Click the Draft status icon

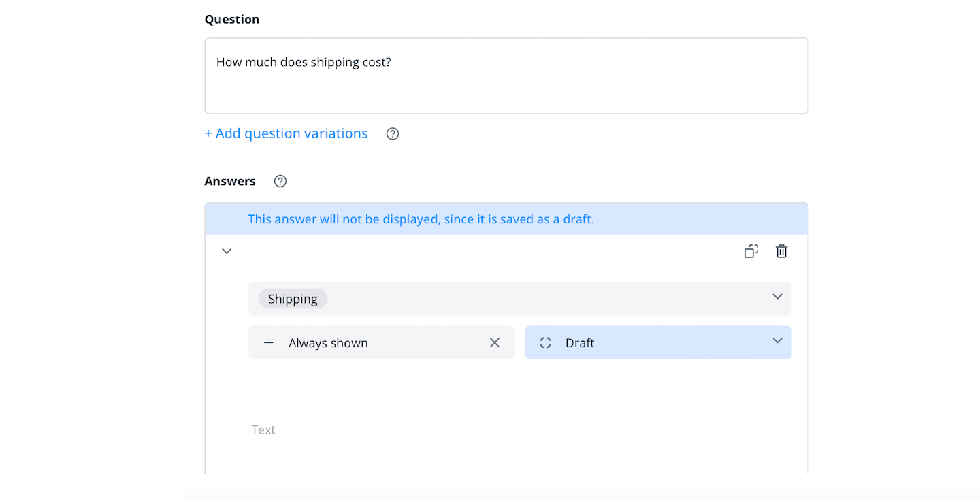[x=545, y=343]
